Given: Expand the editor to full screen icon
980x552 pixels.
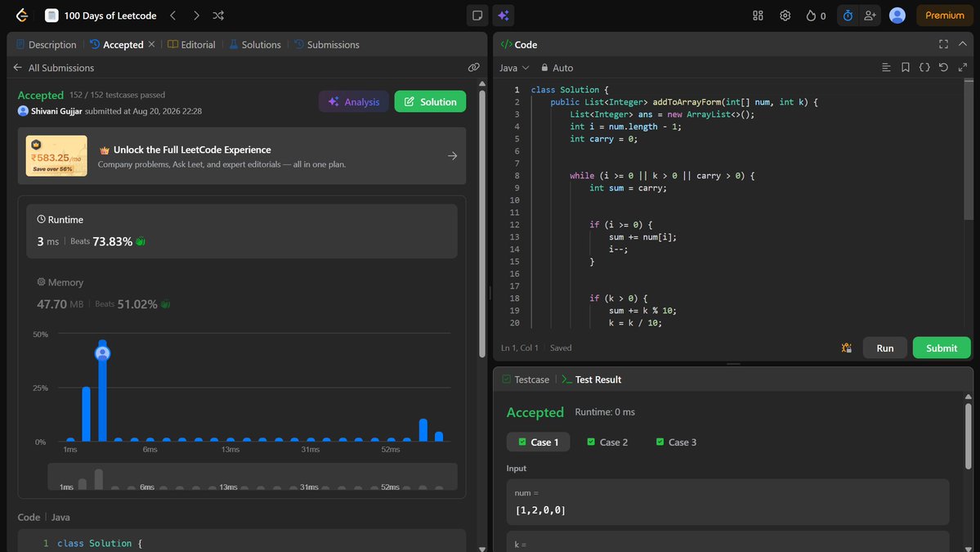Looking at the screenshot, I should point(963,68).
